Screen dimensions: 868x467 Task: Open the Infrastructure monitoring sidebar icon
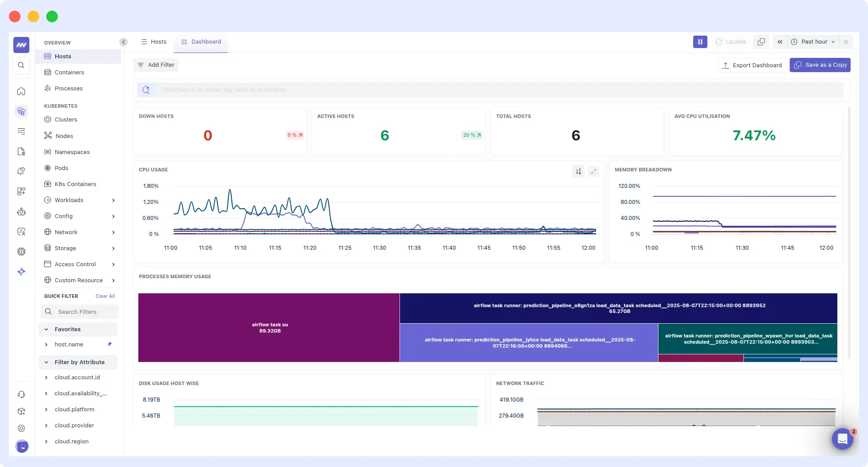(21, 111)
